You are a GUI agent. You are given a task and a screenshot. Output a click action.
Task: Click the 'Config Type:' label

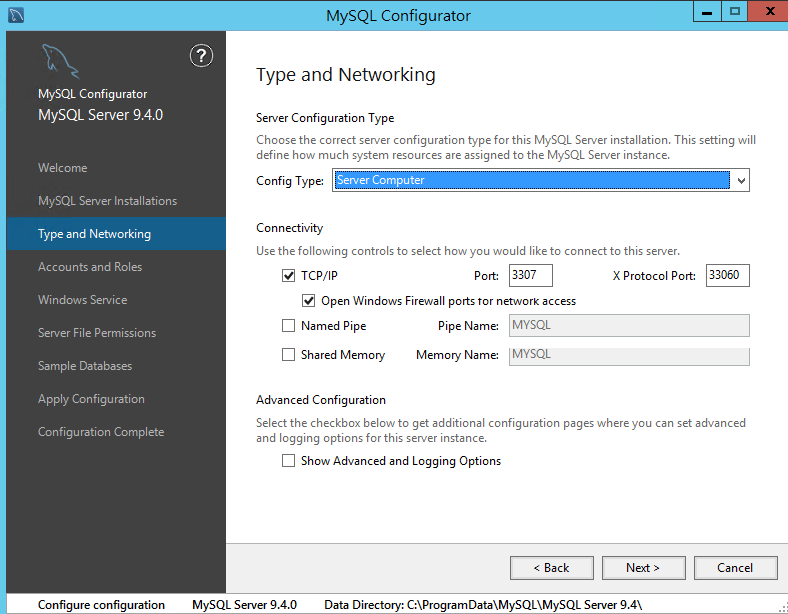(x=290, y=181)
